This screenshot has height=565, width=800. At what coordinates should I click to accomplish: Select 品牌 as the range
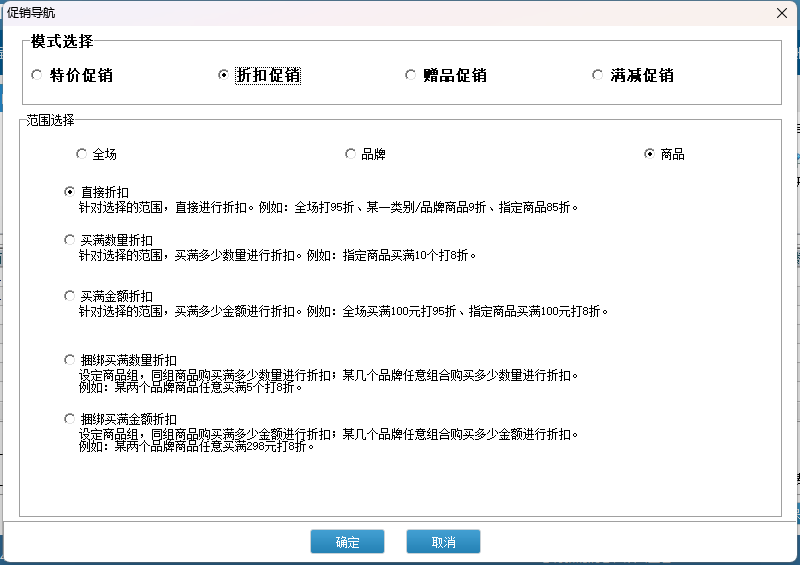coord(350,154)
